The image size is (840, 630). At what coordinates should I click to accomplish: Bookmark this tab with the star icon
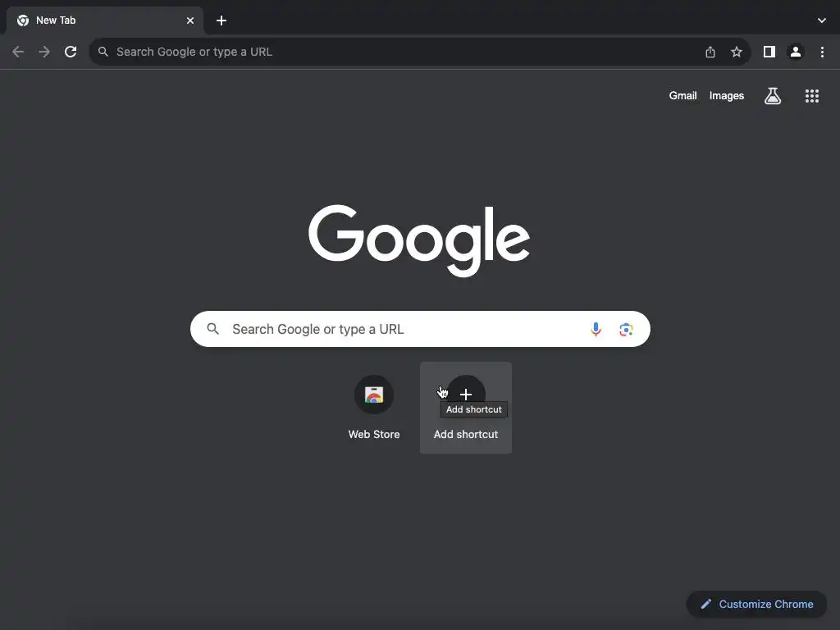[737, 52]
